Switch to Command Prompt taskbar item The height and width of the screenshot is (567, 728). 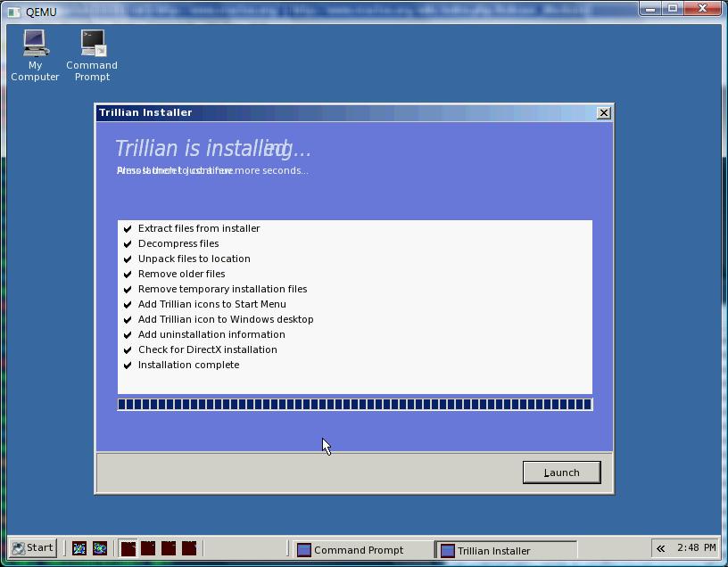point(359,550)
